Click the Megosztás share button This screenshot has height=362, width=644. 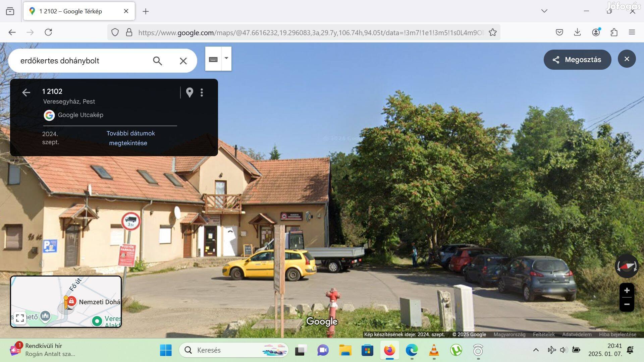577,60
